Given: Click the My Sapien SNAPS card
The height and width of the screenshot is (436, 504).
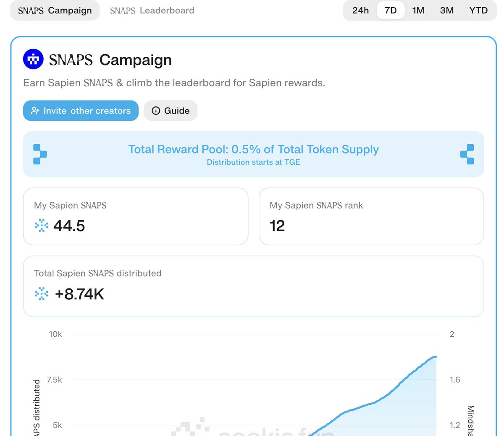Looking at the screenshot, I should pos(136,217).
